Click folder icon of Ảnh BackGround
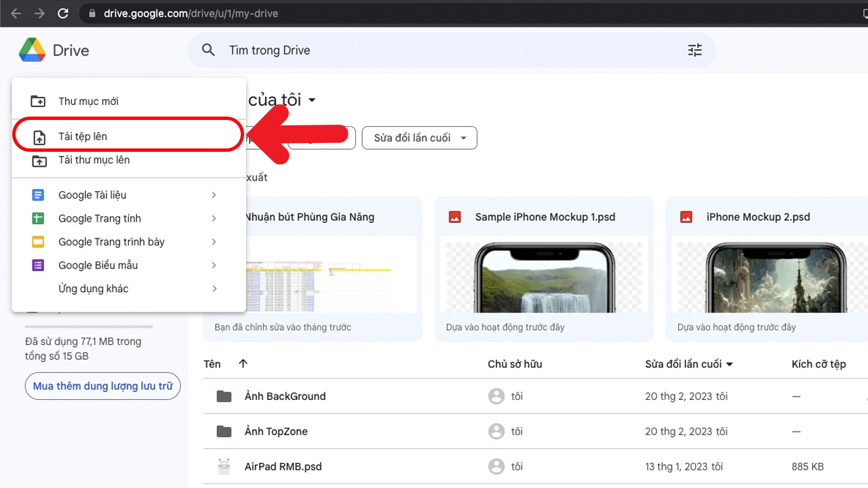Viewport: 868px width, 488px height. [x=224, y=396]
